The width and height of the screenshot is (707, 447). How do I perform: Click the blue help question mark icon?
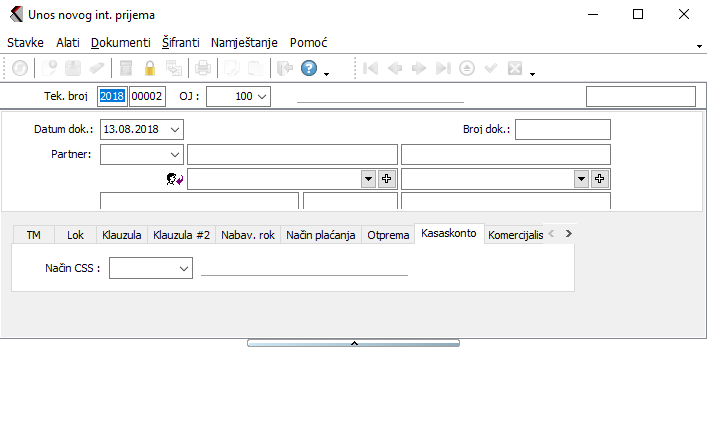click(x=309, y=68)
